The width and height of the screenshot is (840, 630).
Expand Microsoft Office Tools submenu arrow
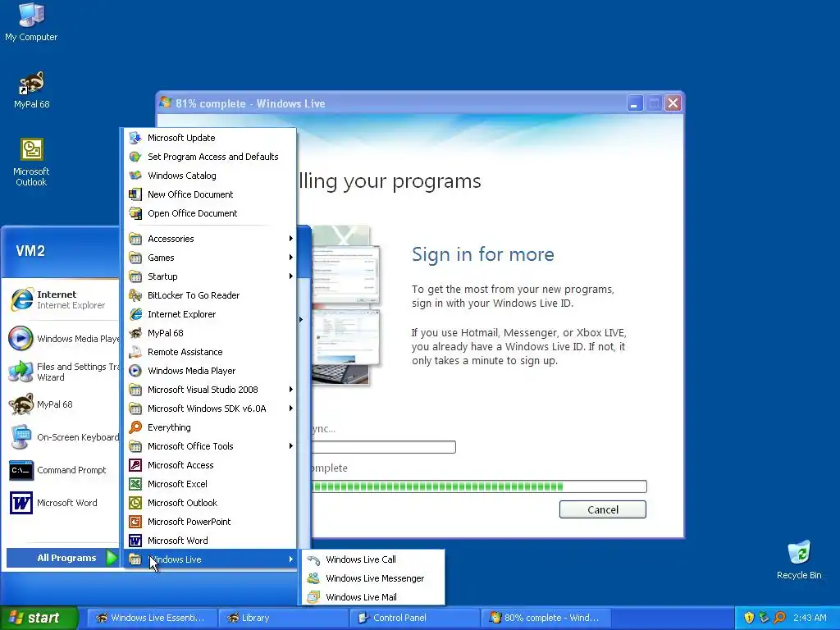tap(291, 445)
